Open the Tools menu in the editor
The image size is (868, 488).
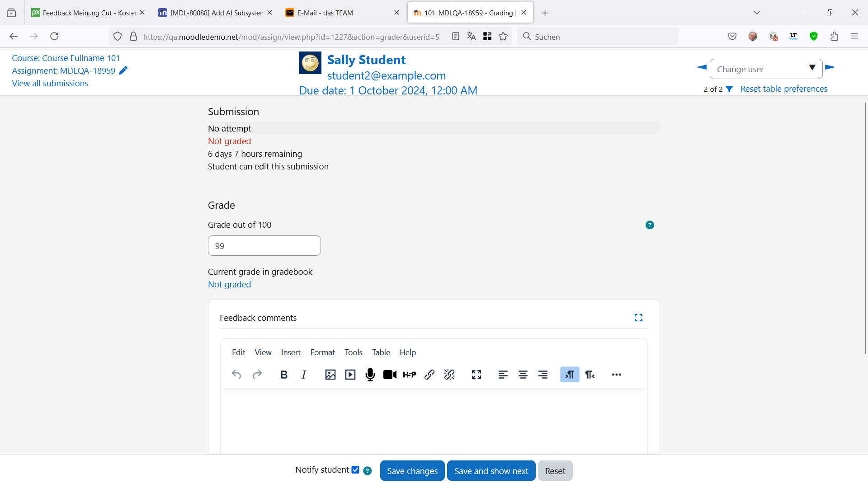pyautogui.click(x=354, y=352)
